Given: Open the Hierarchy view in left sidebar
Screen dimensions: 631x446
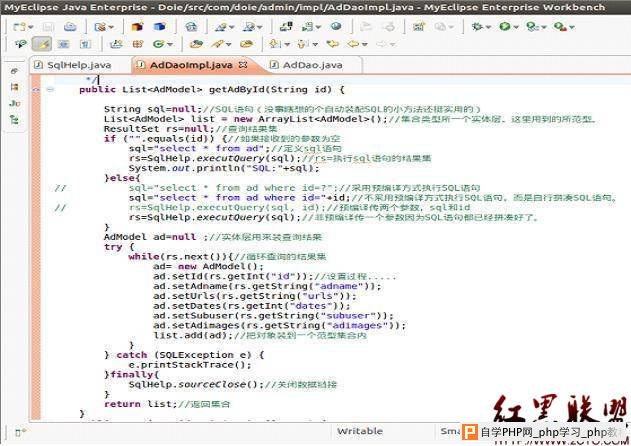Looking at the screenshot, I should click(x=15, y=86).
